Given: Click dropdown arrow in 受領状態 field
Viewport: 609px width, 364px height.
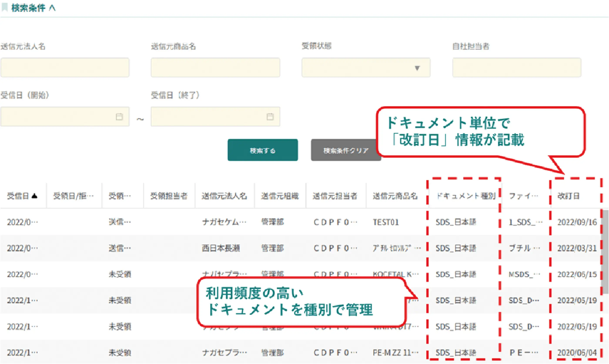Looking at the screenshot, I should [417, 68].
